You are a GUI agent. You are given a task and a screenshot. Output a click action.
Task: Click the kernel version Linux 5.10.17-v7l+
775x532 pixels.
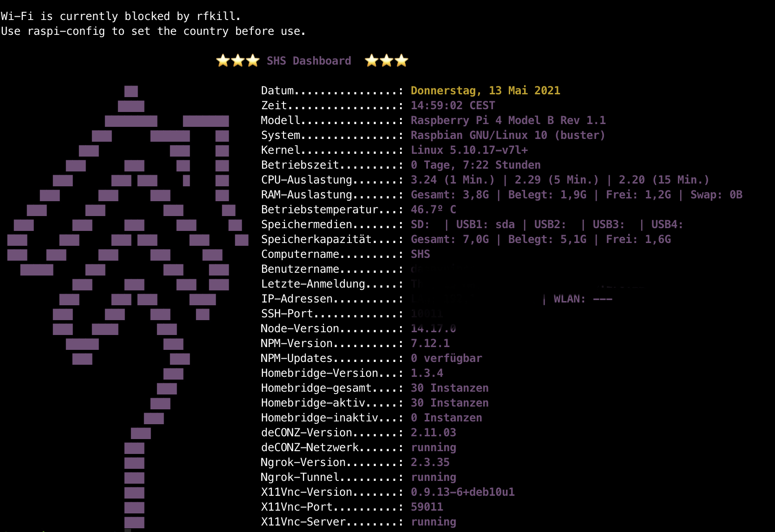pos(469,150)
